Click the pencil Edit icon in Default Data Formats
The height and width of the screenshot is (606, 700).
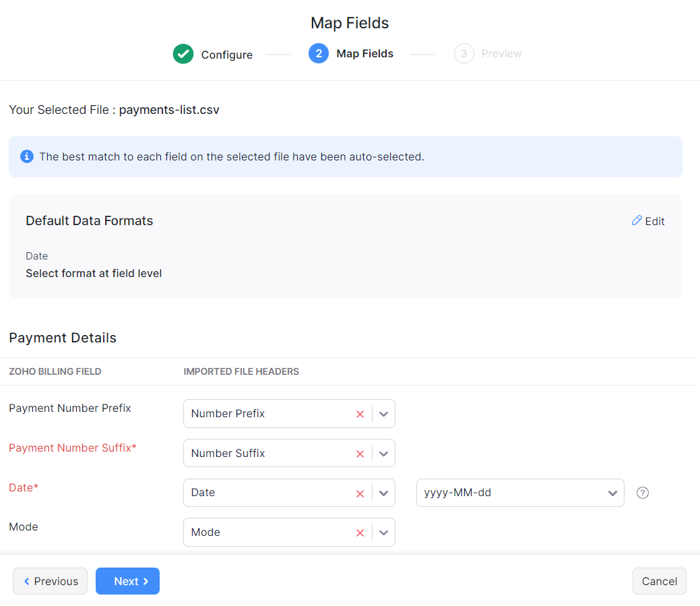point(637,220)
